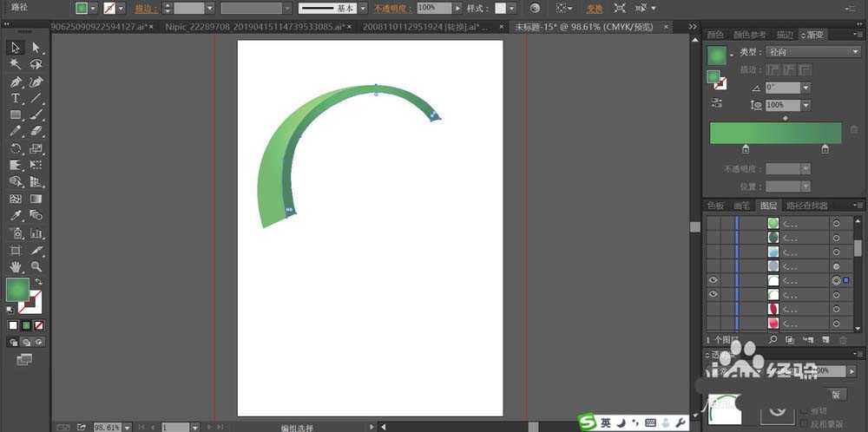The image size is (868, 432).
Task: Click the reverse gradient icon
Action: coord(717,103)
